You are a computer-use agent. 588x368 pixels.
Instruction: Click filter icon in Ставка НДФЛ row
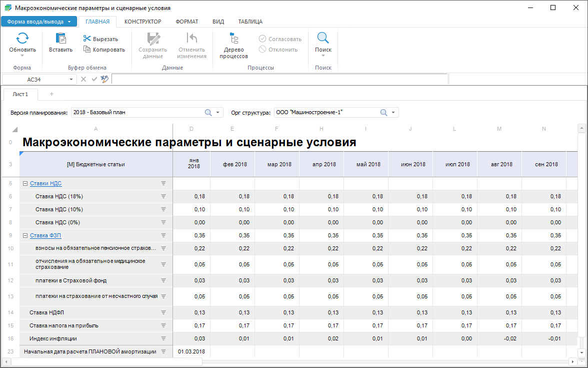[x=163, y=312]
